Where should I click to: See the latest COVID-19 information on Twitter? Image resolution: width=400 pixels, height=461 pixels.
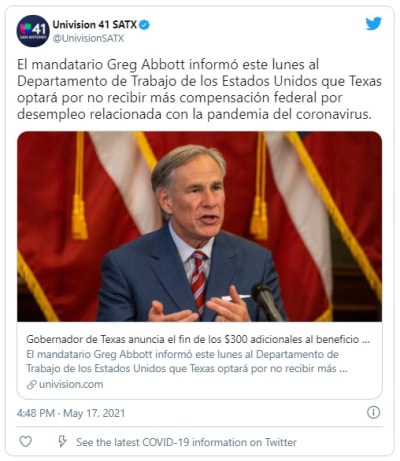point(186,442)
